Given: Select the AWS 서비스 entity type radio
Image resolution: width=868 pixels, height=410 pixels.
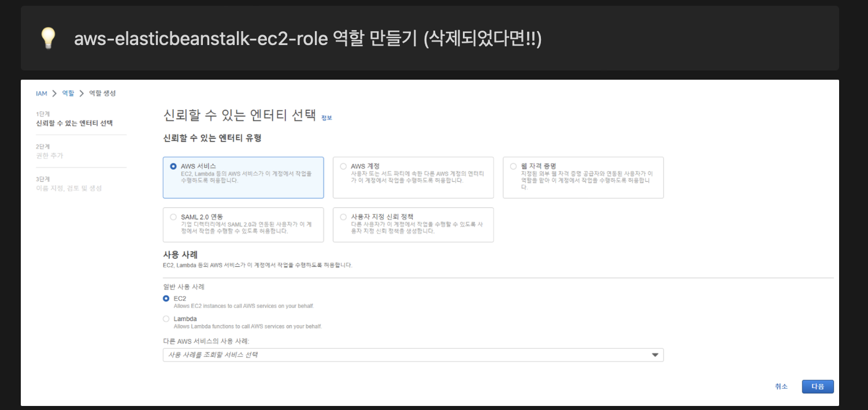Looking at the screenshot, I should [173, 166].
